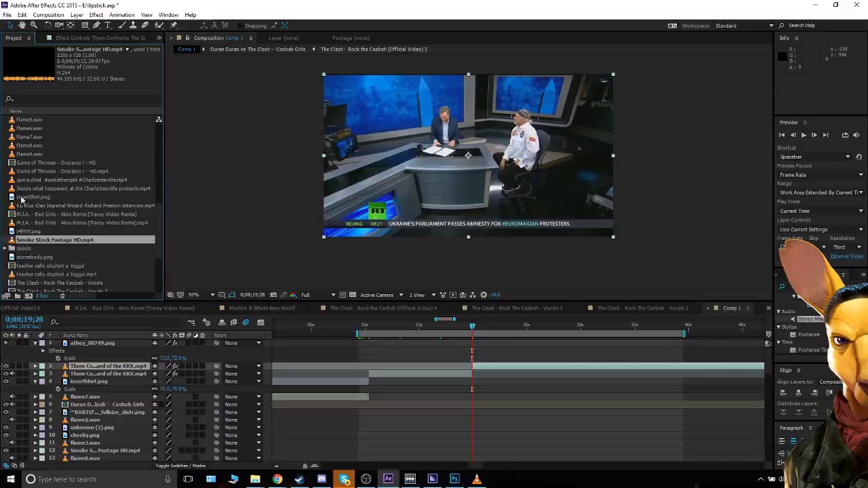
Task: Jump to first frame in Preview panel
Action: (x=782, y=135)
